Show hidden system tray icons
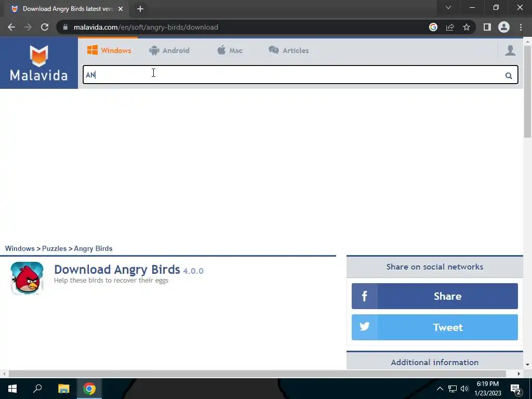This screenshot has height=399, width=532. tap(440, 389)
